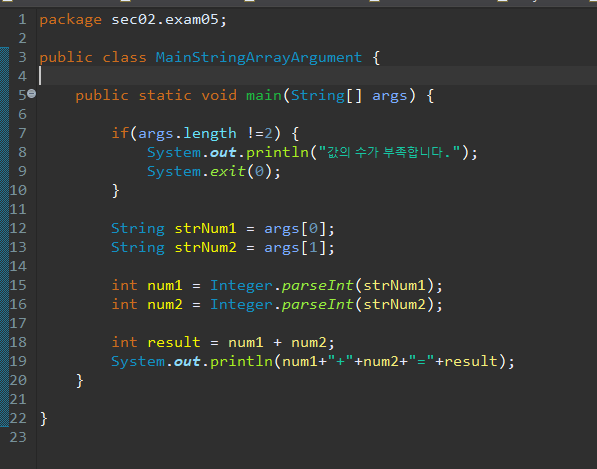Click 'args[0]' on line 12
Screen dimensions: 597x469
coord(295,229)
